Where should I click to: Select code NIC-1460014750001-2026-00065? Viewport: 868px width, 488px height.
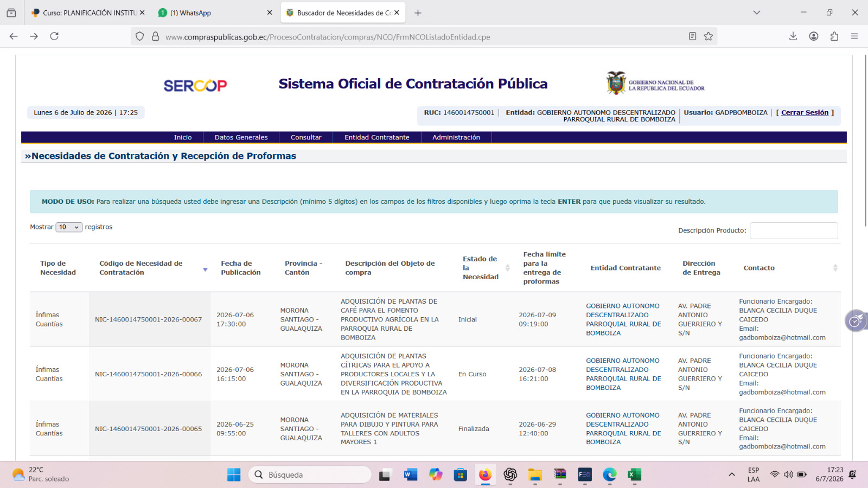[148, 429]
